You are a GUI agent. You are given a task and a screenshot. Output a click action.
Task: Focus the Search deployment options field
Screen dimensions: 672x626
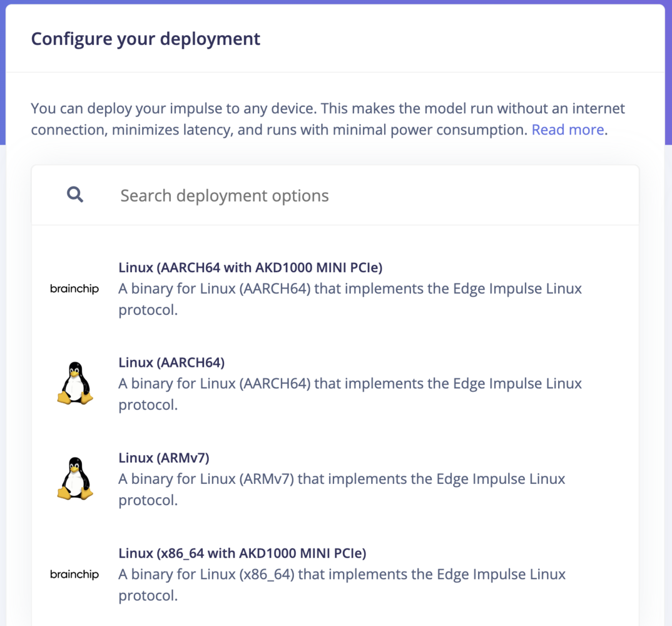pos(335,195)
